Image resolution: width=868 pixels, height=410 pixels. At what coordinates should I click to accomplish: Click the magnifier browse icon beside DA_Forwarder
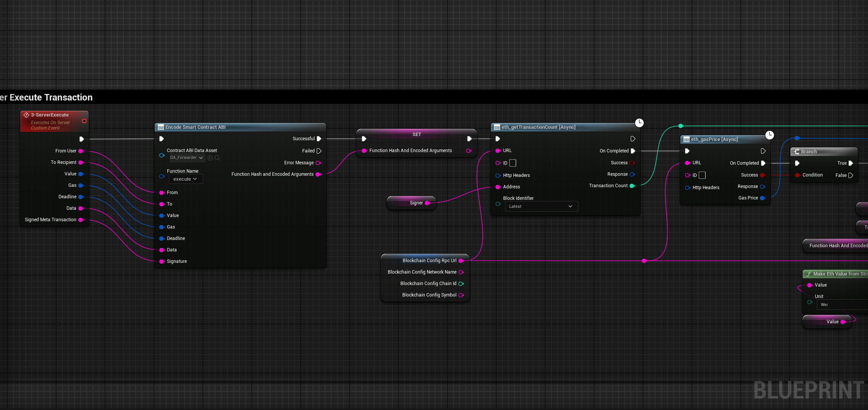point(217,158)
